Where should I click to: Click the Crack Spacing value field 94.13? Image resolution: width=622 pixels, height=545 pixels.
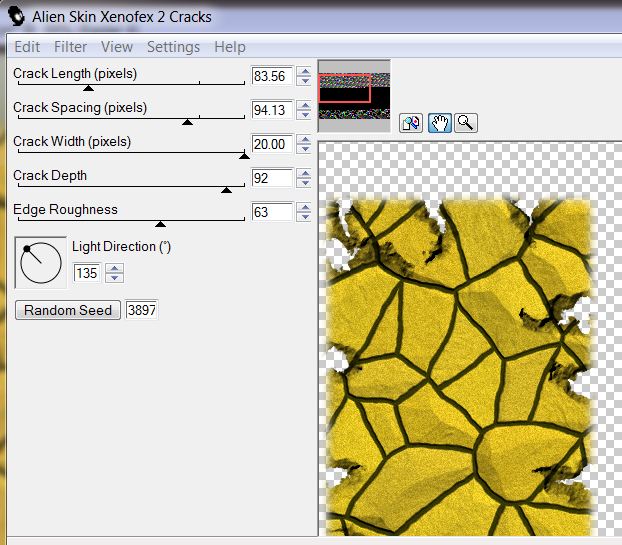click(x=272, y=110)
